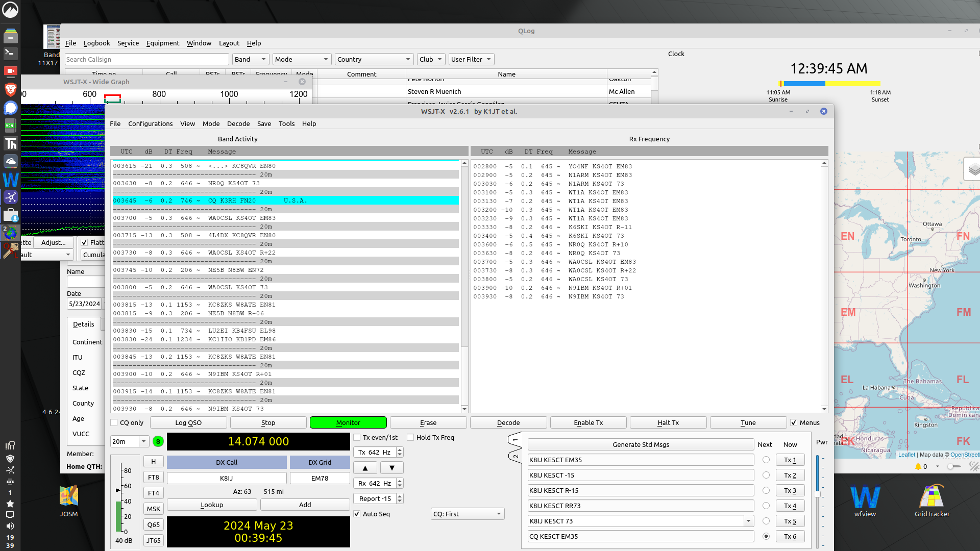Click the Halt Tx button
The image size is (980, 551).
click(668, 422)
